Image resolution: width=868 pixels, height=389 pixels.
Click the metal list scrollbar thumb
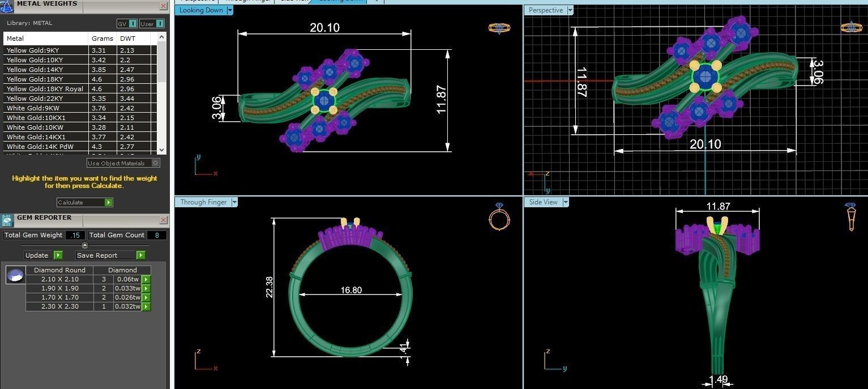(162, 62)
